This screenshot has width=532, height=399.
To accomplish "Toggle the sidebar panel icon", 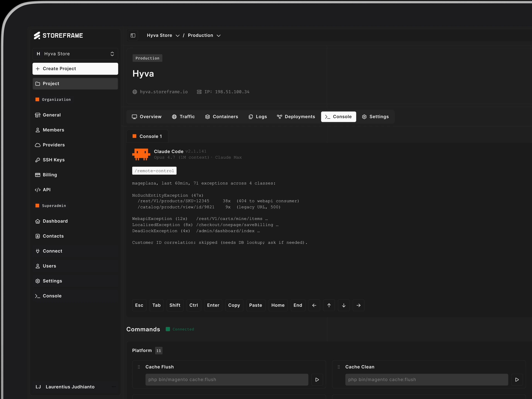I will (133, 36).
